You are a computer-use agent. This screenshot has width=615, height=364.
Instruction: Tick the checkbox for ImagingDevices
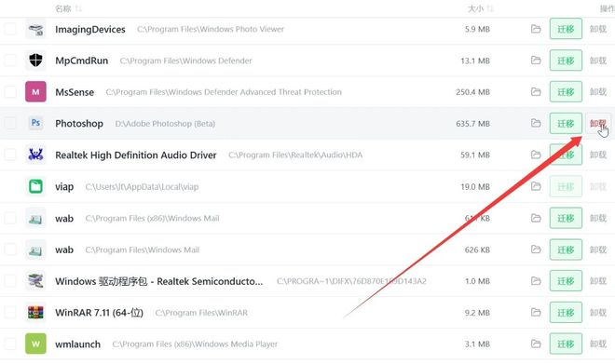[x=10, y=29]
